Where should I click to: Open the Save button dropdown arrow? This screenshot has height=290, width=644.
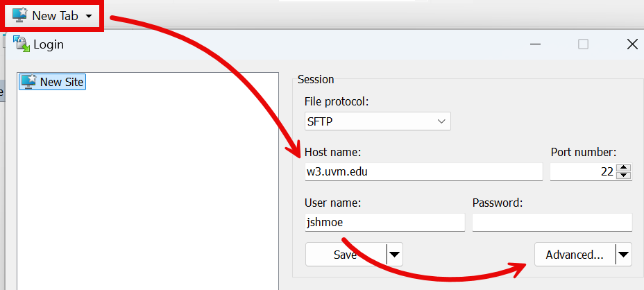(394, 254)
